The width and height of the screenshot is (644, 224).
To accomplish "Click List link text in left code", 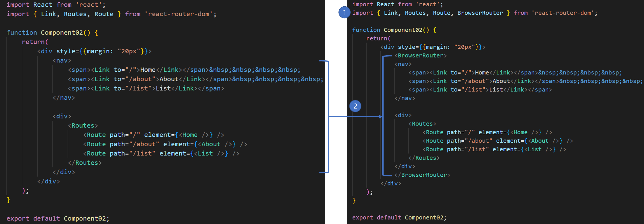I will pos(163,88).
